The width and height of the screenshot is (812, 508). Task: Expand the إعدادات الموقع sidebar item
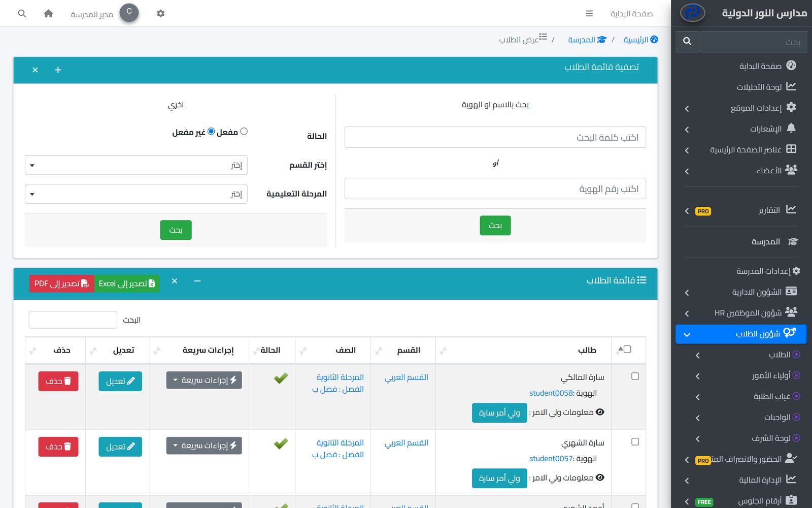coord(741,108)
